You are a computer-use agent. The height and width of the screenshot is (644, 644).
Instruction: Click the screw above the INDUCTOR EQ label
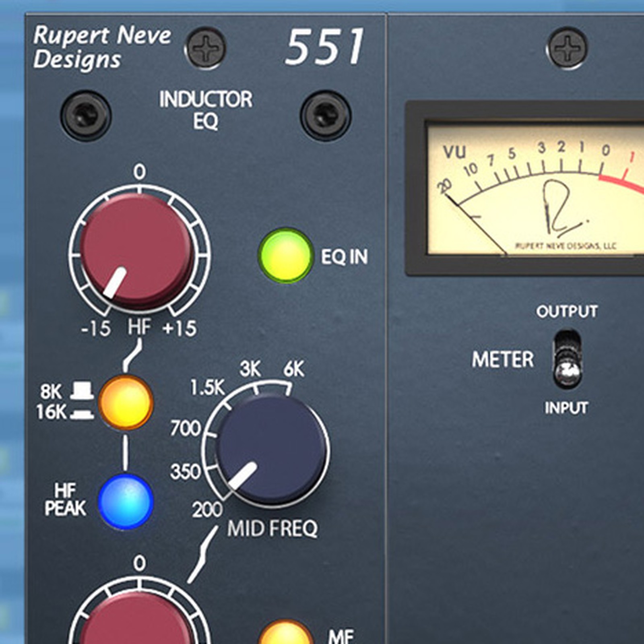[x=205, y=48]
